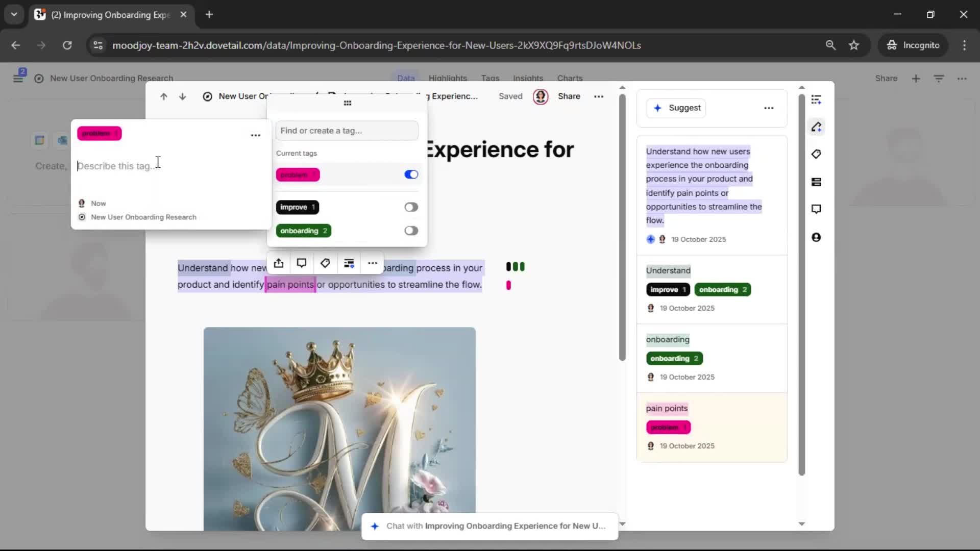This screenshot has width=980, height=551.
Task: Click the Suggest button
Action: 676,108
